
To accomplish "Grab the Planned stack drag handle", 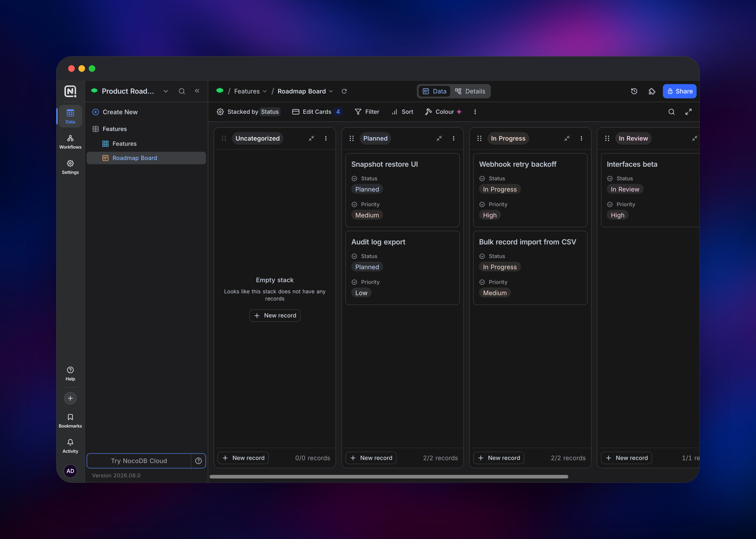I will (352, 138).
